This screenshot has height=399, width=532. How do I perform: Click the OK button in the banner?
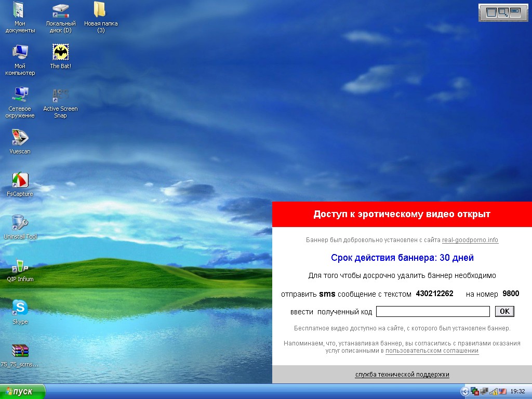pyautogui.click(x=504, y=311)
